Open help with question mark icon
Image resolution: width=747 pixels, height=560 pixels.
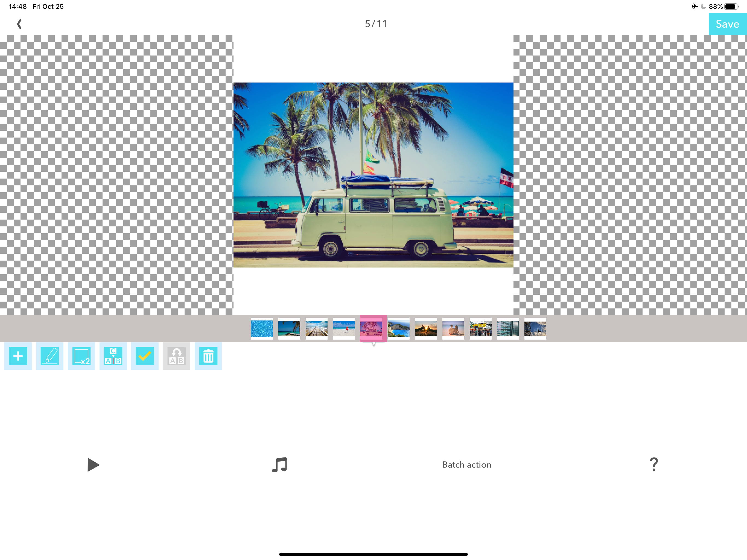click(x=654, y=464)
